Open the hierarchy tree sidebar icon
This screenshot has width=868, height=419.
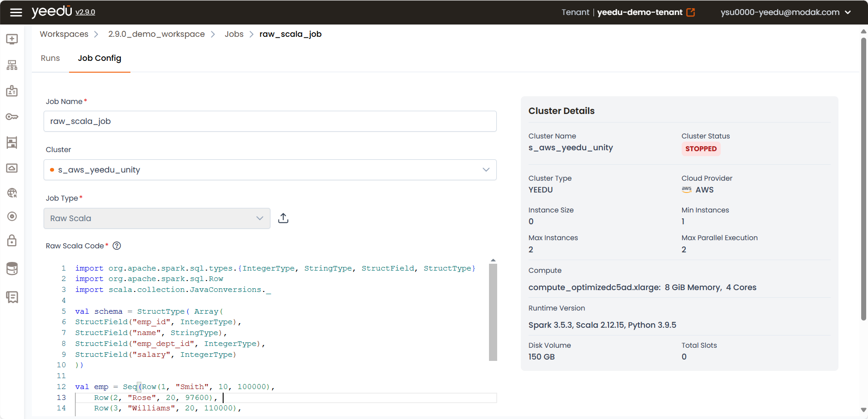pyautogui.click(x=12, y=65)
